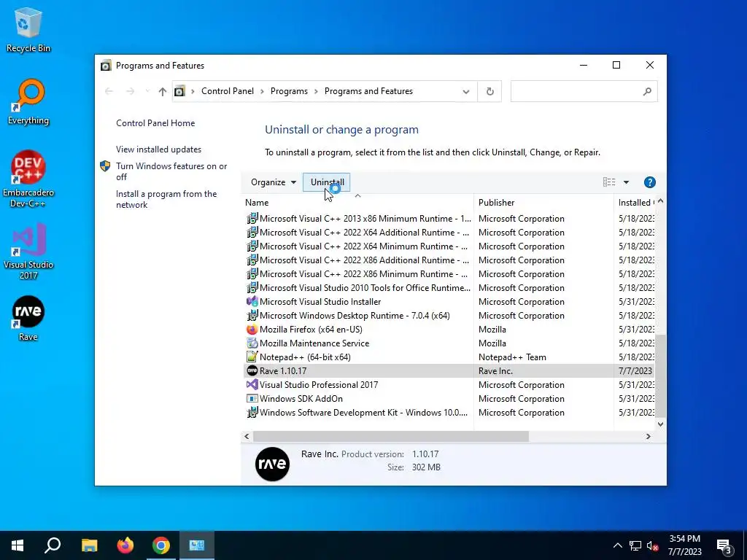Expand chevron after Programs breadcrumb
Image resolution: width=747 pixels, height=560 pixels.
pyautogui.click(x=316, y=91)
